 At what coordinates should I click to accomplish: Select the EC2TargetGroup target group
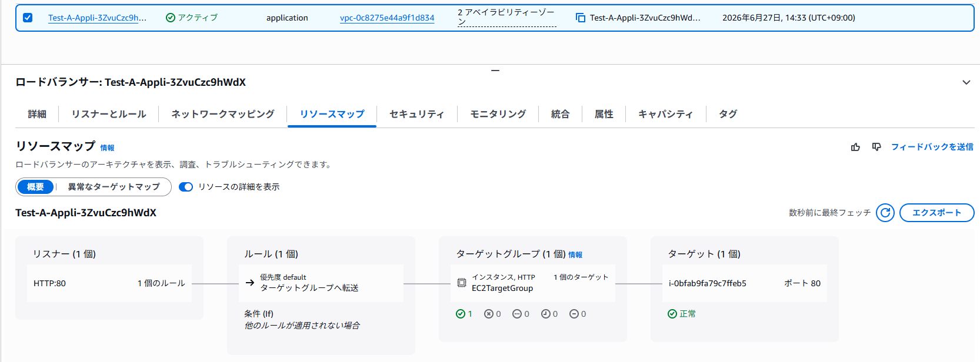pos(502,289)
